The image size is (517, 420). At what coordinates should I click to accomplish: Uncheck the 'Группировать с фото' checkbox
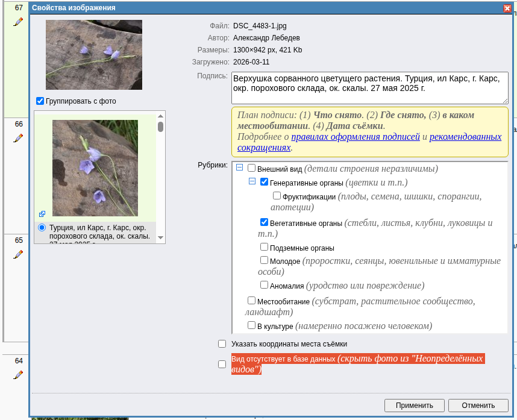40,101
